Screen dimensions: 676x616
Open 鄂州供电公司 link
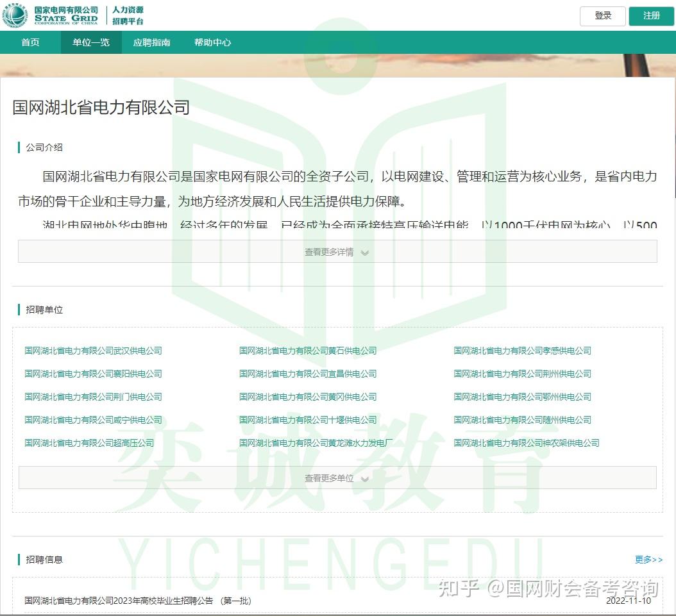522,397
